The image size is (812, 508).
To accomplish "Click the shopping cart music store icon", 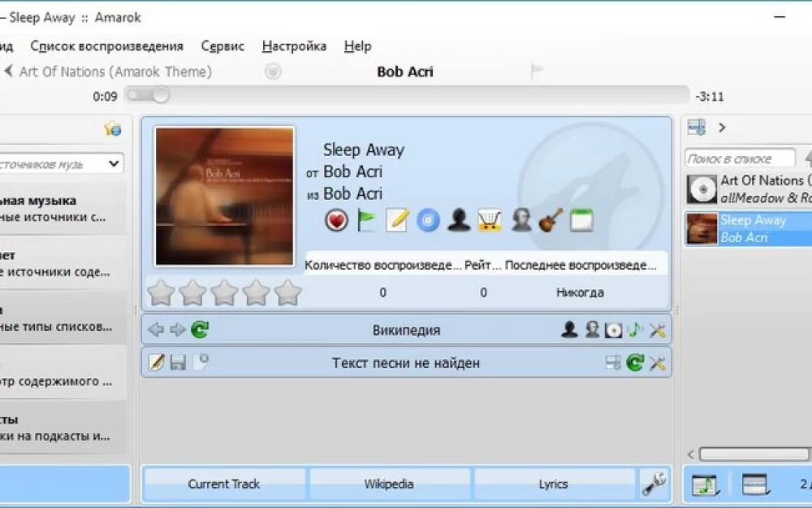I will 489,219.
